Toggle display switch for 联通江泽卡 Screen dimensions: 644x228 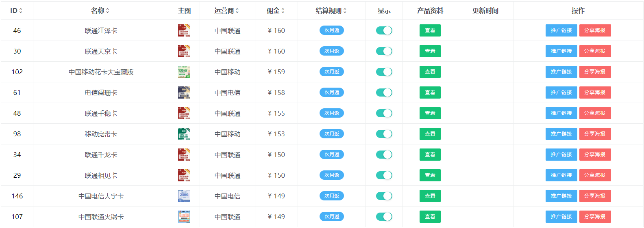(x=384, y=30)
